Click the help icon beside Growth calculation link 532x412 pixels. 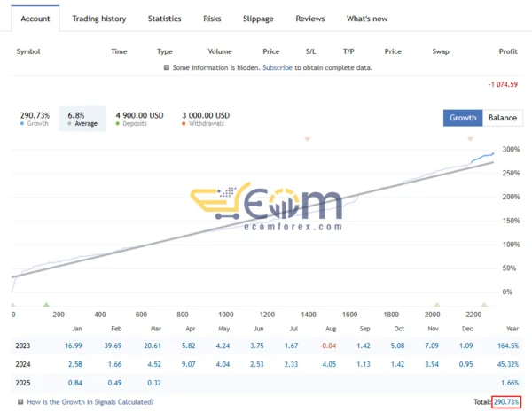(x=20, y=402)
